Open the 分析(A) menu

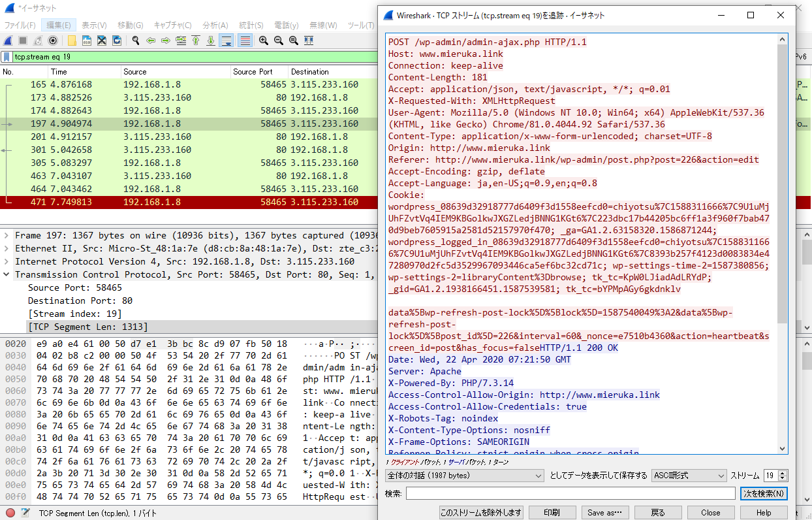(x=215, y=25)
